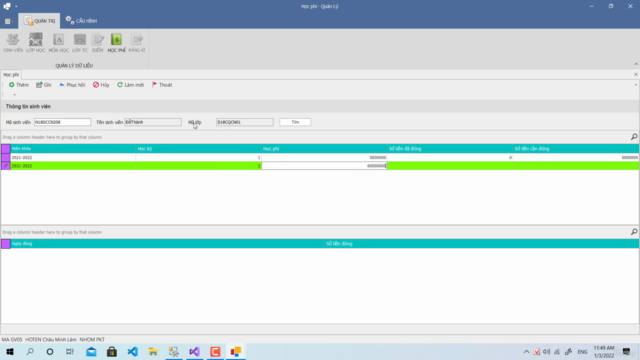The image size is (640, 360).
Task: Open the Cortana circle icon
Action: (50, 352)
